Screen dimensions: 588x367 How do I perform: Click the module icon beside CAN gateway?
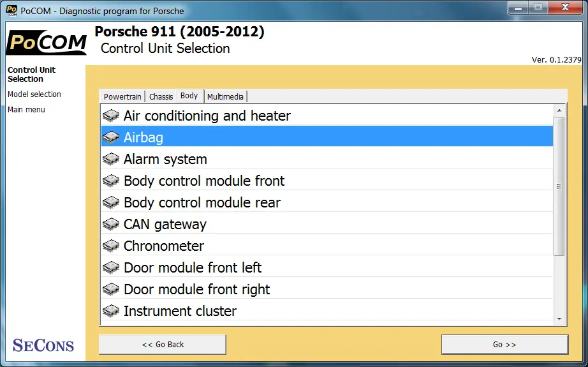[111, 225]
